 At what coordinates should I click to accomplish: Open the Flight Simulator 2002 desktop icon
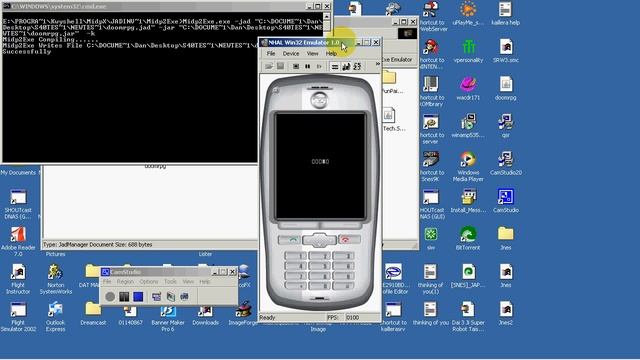[18, 317]
